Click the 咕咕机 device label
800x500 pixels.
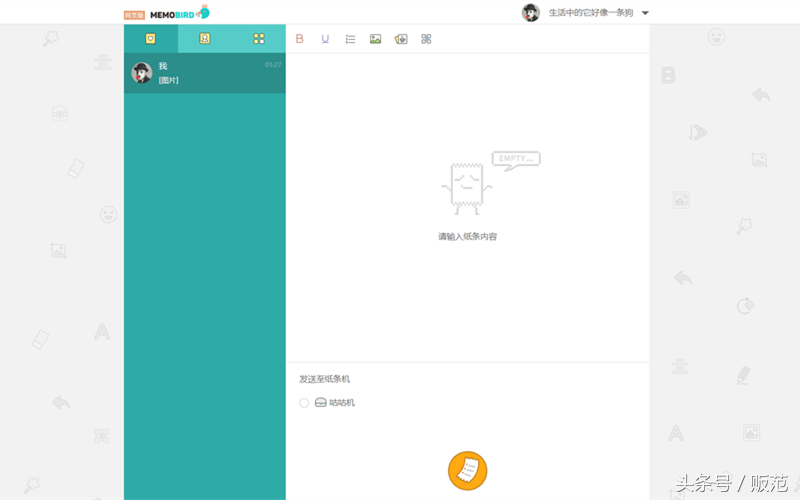coord(342,403)
